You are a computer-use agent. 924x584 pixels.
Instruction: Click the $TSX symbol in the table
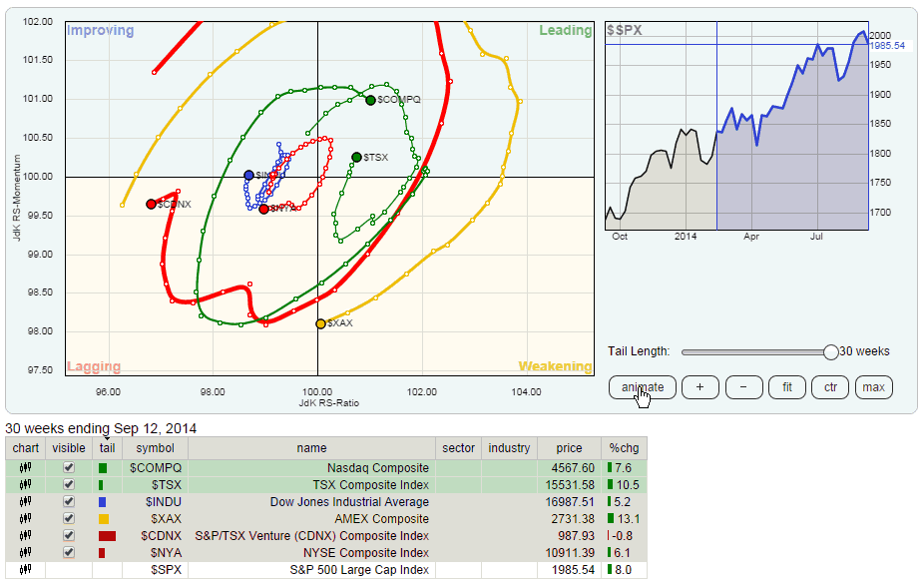[x=167, y=485]
